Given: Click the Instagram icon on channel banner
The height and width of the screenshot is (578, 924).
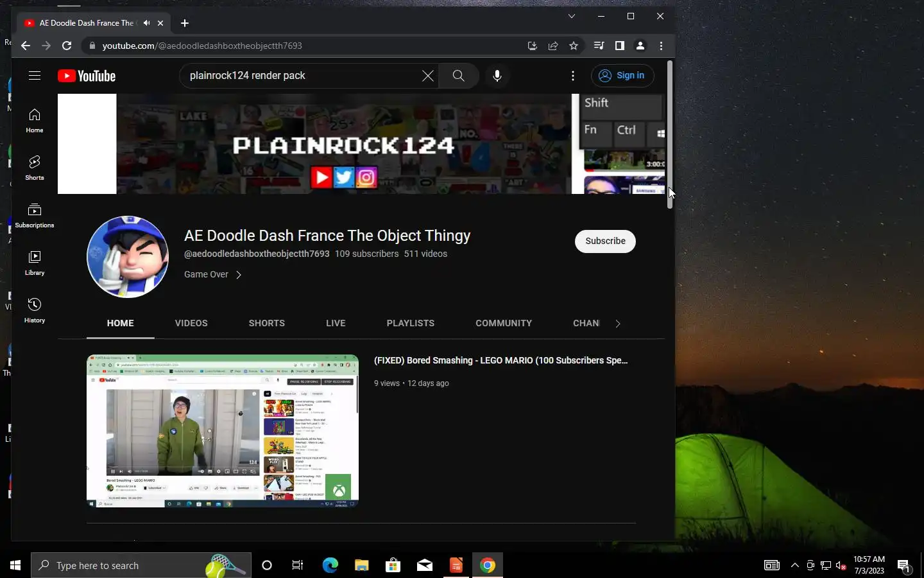Looking at the screenshot, I should (x=366, y=177).
